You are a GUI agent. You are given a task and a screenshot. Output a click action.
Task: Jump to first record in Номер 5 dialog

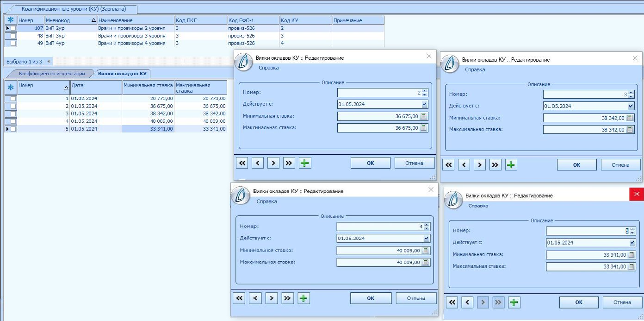tap(452, 302)
